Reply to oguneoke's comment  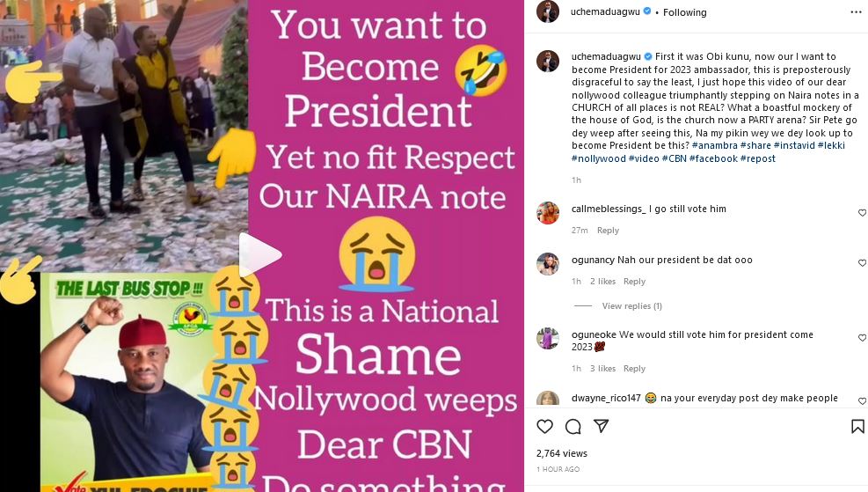click(634, 369)
